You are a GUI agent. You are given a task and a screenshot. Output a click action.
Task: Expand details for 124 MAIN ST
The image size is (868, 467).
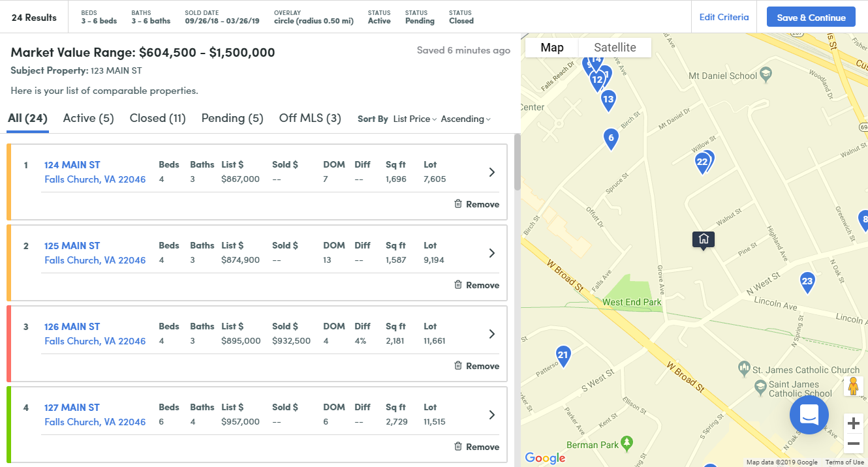pos(492,172)
